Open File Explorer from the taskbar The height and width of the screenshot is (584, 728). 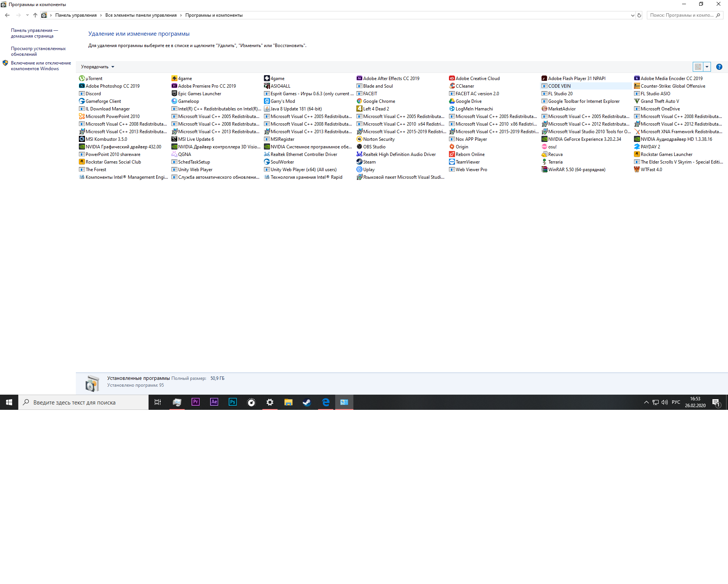tap(289, 402)
